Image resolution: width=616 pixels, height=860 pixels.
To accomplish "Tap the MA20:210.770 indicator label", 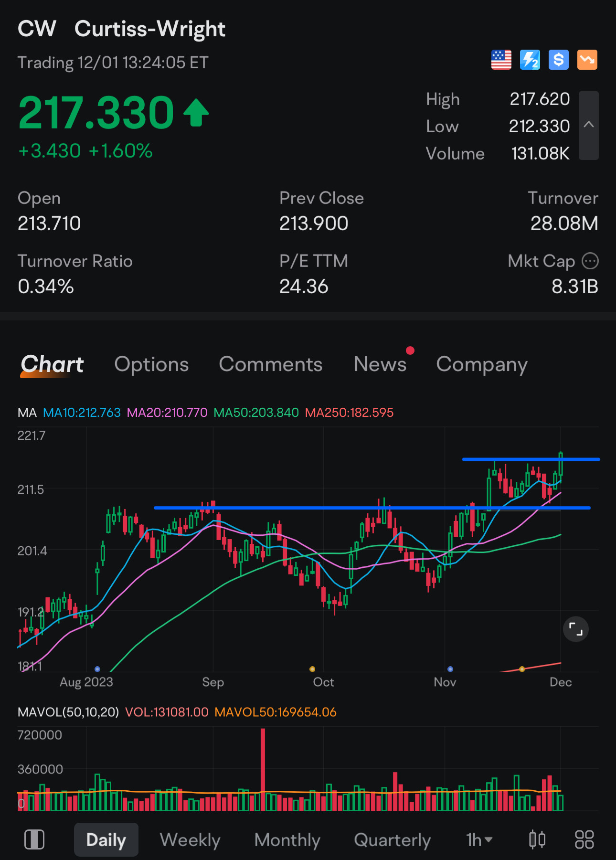I will (167, 413).
